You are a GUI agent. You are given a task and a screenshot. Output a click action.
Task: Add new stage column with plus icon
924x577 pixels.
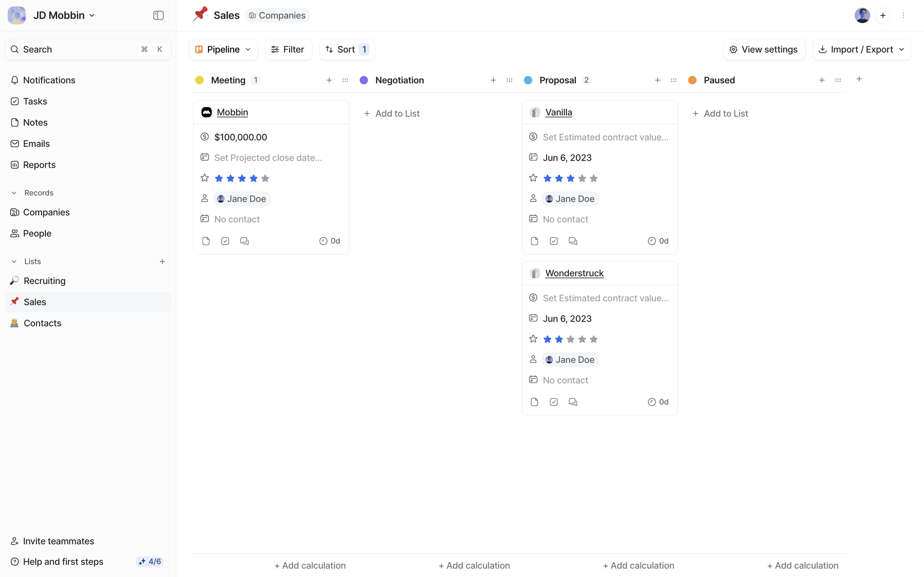859,79
